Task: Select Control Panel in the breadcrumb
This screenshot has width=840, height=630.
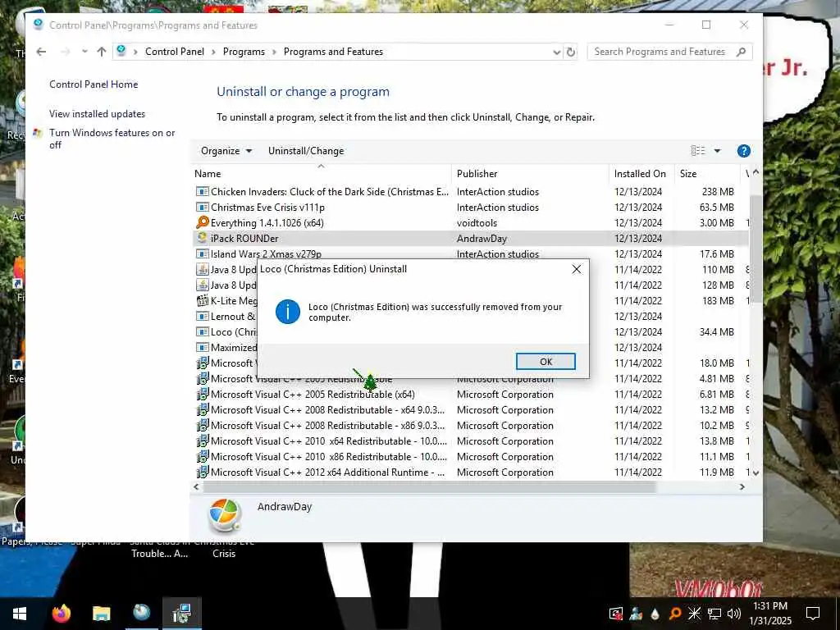Action: 175,52
